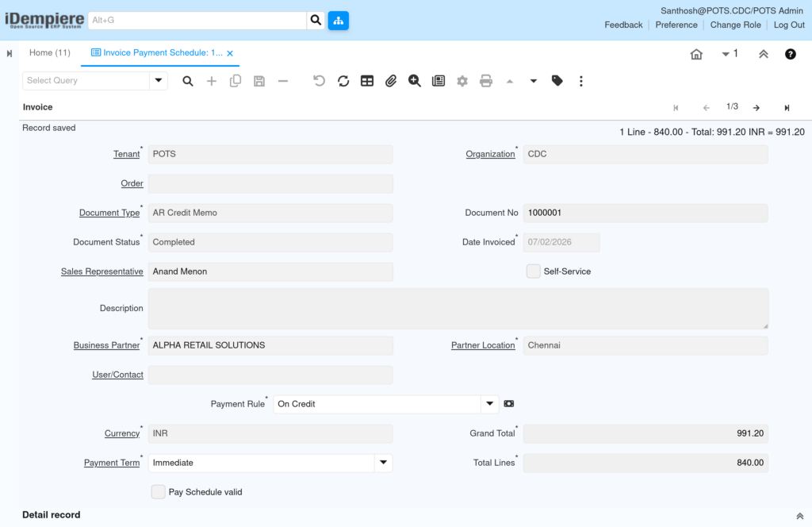812x527 pixels.
Task: Click the Document Type label link
Action: coord(109,213)
